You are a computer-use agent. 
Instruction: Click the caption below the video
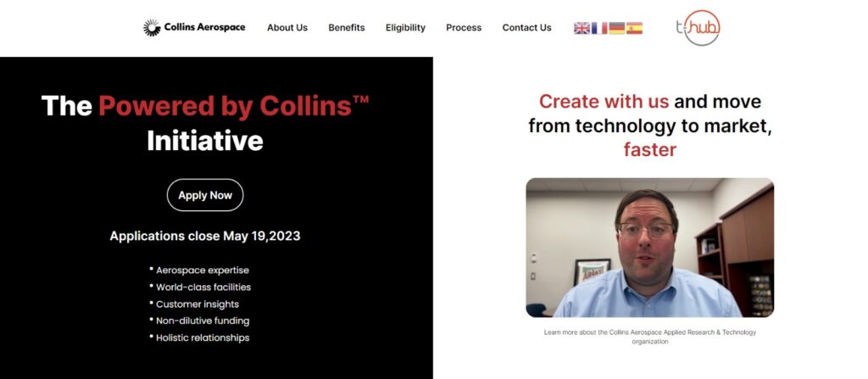tap(649, 337)
